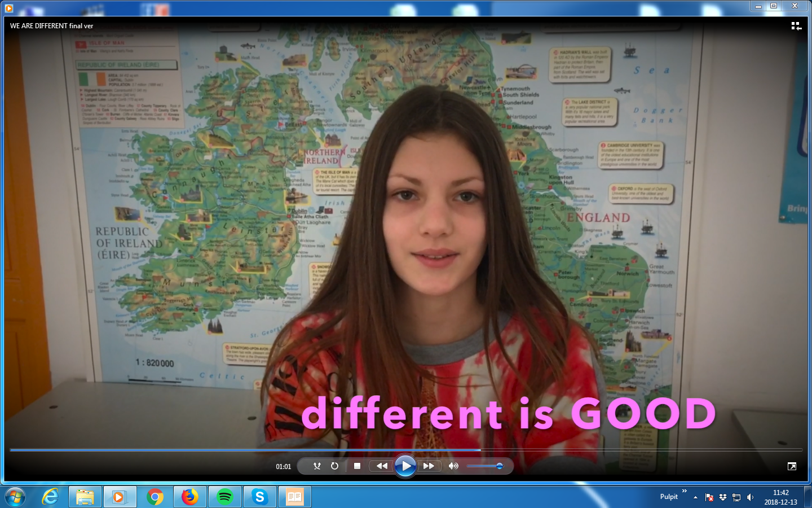Close the Media Player window
This screenshot has width=812, height=508.
tap(795, 6)
